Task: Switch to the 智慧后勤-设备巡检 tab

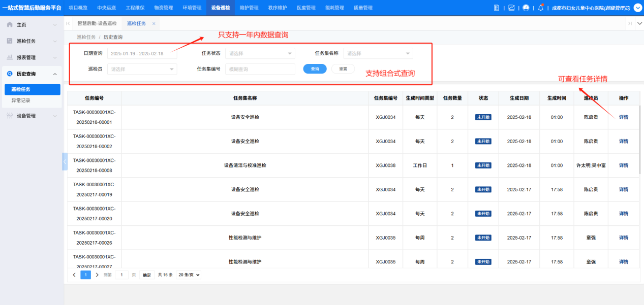Action: click(x=97, y=24)
